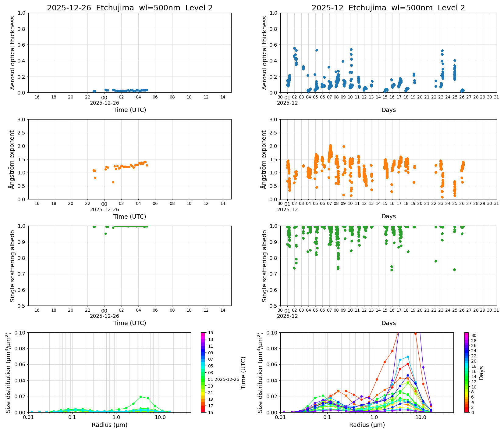Pick highest day 02 point in monthly aerosol plot
This screenshot has width=504, height=433.
pyautogui.click(x=294, y=48)
